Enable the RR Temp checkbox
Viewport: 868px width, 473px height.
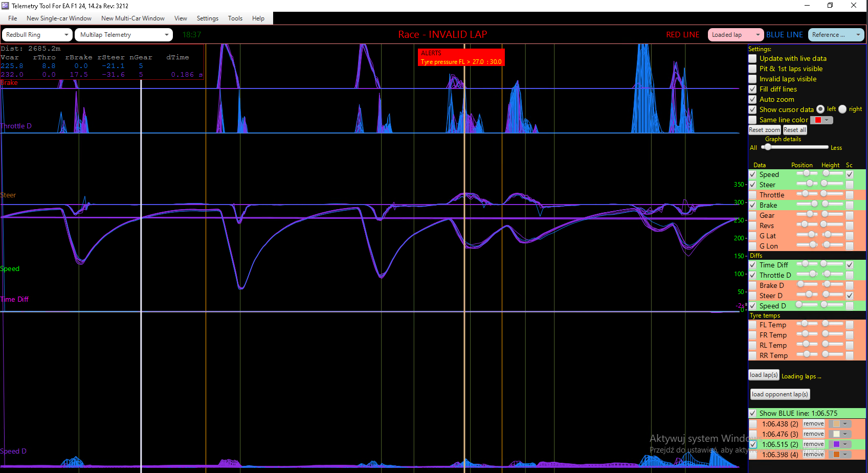pyautogui.click(x=752, y=355)
